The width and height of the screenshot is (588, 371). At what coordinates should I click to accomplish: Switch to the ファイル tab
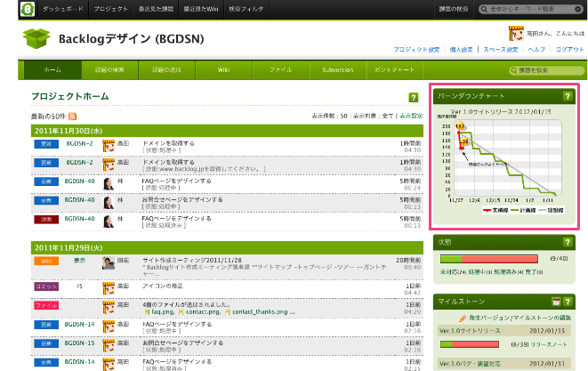[281, 70]
